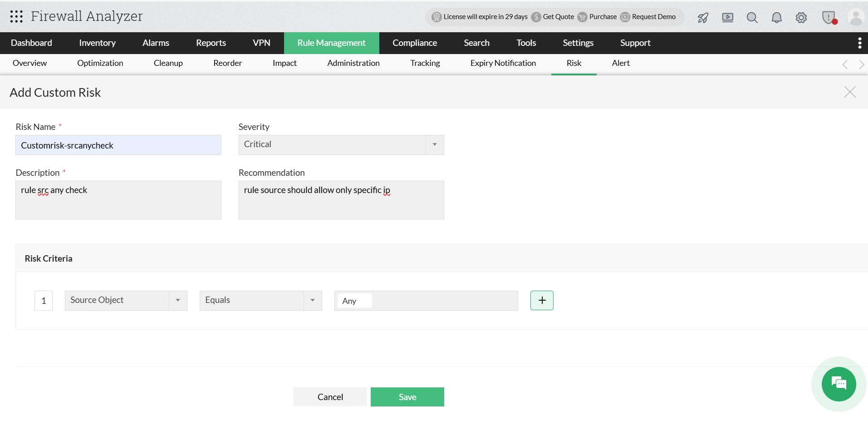Viewport: 868px width, 421px height.
Task: Open the Alarms menu
Action: point(156,43)
